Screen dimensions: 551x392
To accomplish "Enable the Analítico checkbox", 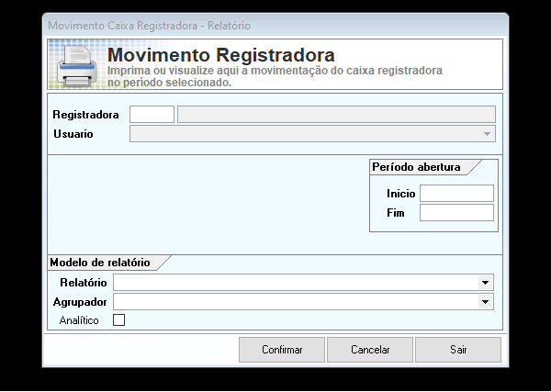I will pyautogui.click(x=118, y=320).
